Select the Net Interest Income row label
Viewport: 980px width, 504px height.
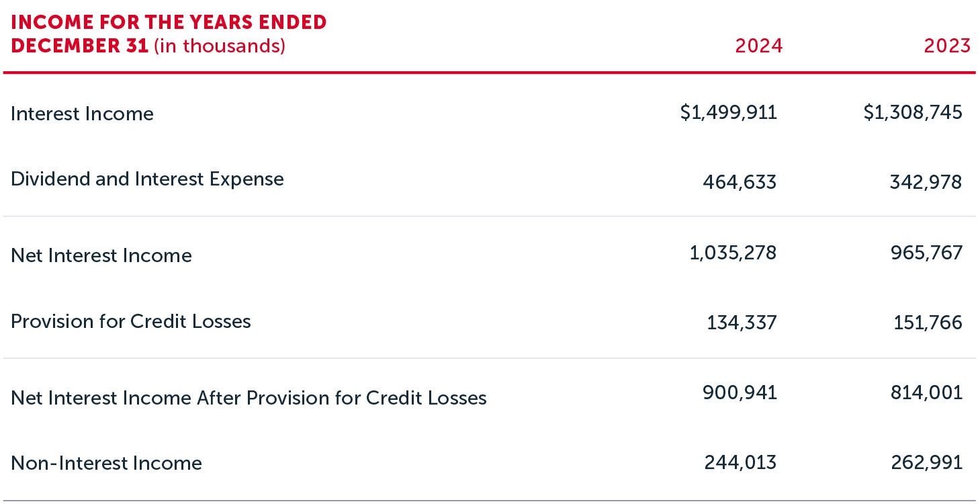(101, 255)
